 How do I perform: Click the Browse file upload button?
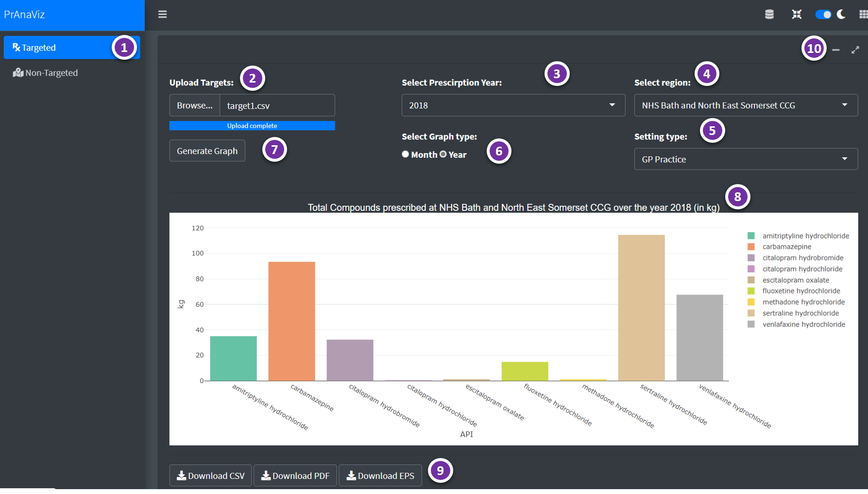point(194,105)
